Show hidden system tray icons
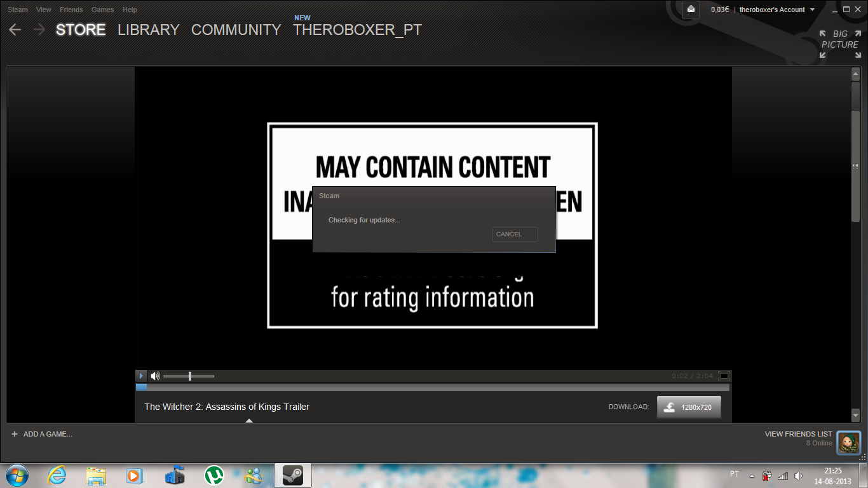868x488 pixels. 752,476
